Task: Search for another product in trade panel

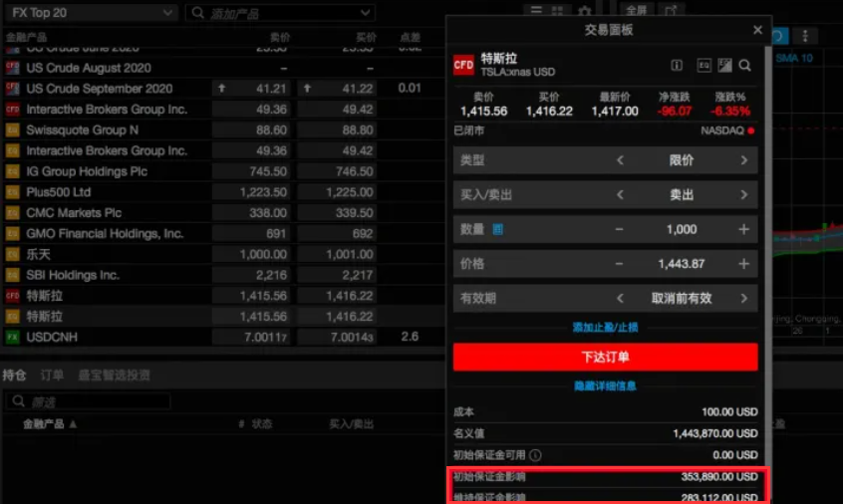Action: (x=744, y=66)
